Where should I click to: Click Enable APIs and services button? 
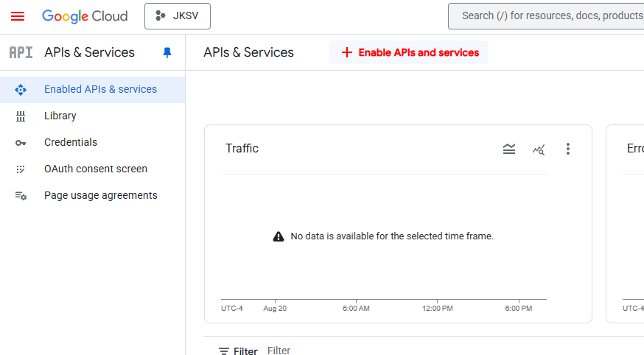409,52
